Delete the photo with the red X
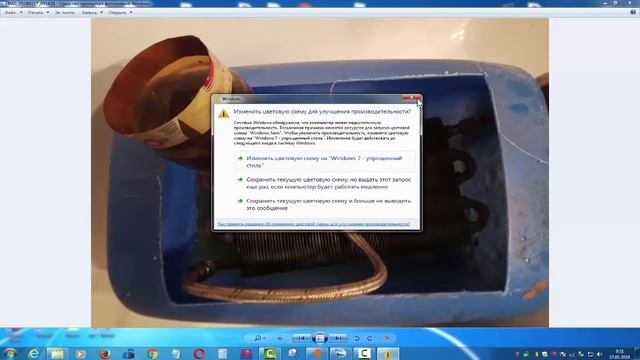 coord(387,338)
